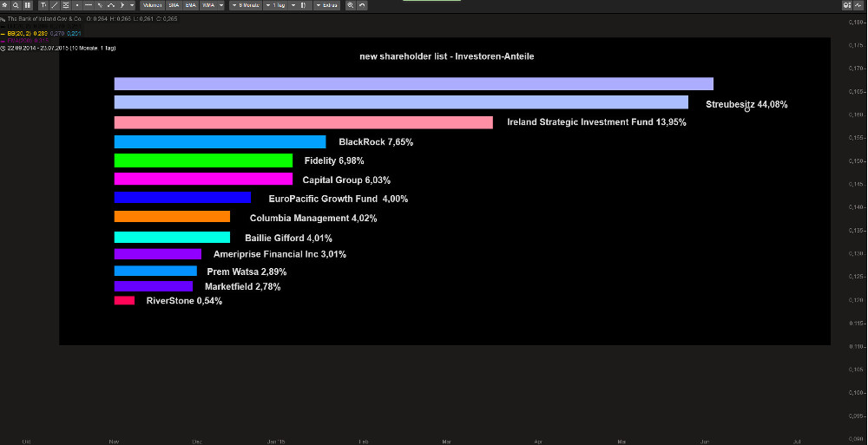868x445 pixels.
Task: Click the settings gear icon in toolbar
Action: pyautogui.click(x=5, y=5)
